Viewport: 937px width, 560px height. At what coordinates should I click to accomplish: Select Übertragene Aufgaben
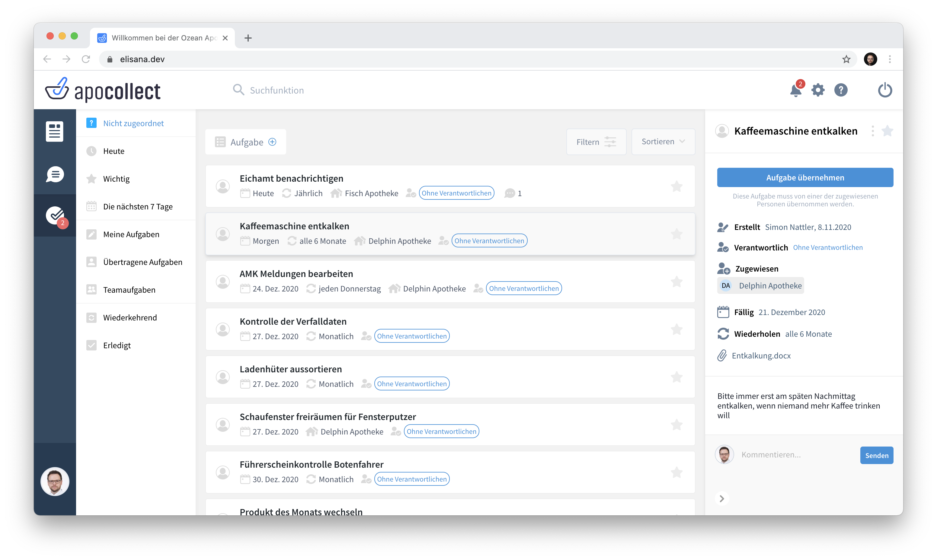click(142, 262)
